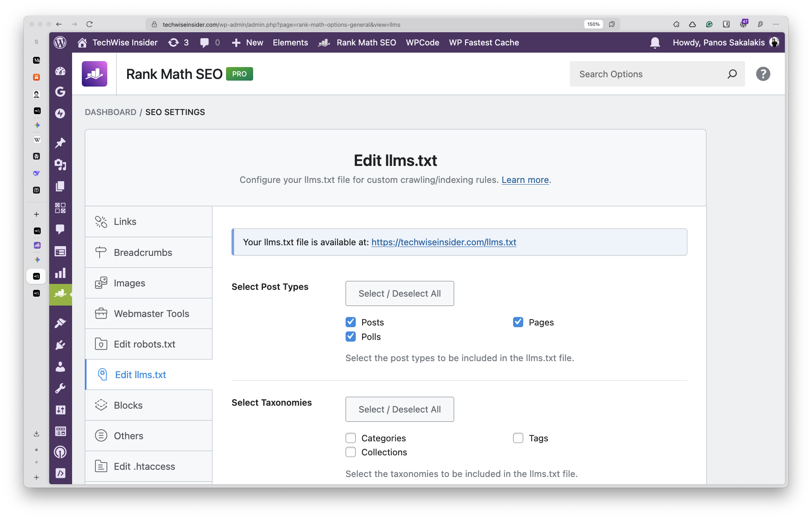Viewport: 812px width, 519px height.
Task: Click the Rank Math purple logo in header
Action: (95, 74)
